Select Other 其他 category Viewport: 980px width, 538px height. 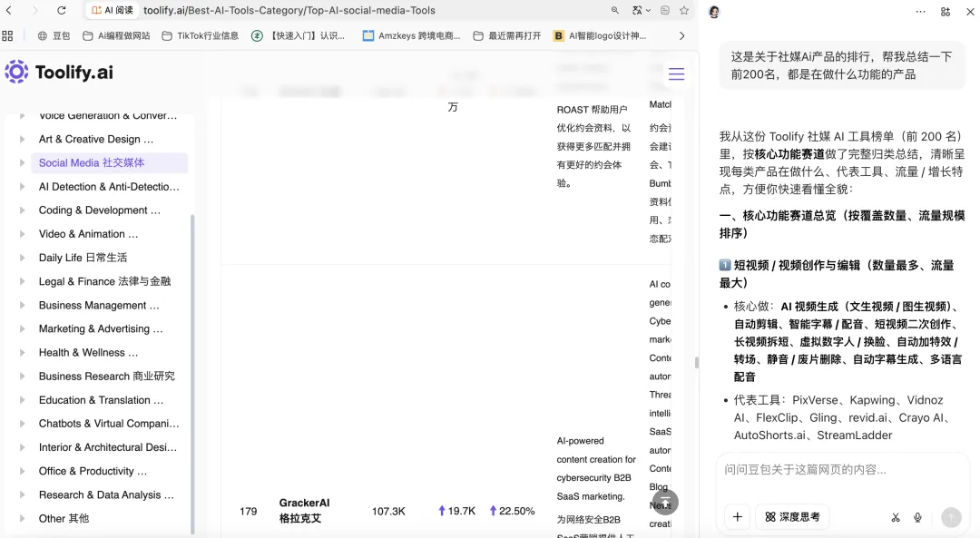64,519
